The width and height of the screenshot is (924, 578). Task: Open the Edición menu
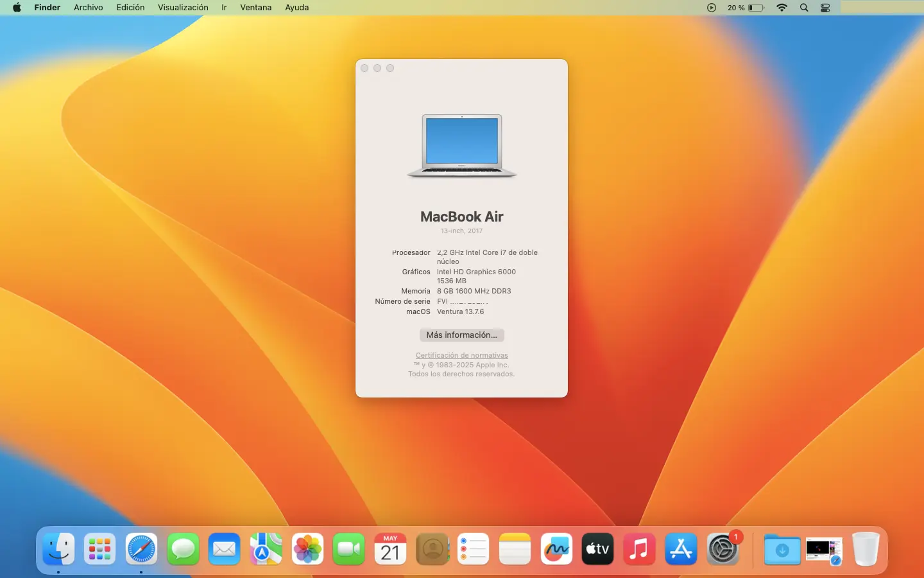(x=130, y=8)
